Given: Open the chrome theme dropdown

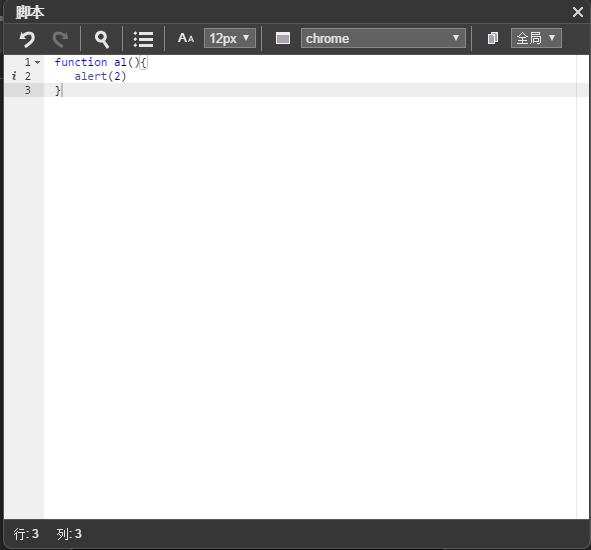Looking at the screenshot, I should click(383, 38).
